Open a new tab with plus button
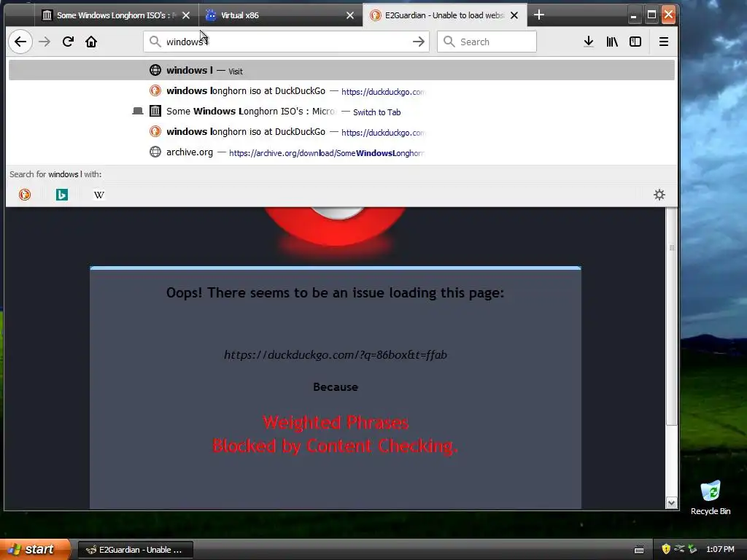 click(539, 15)
